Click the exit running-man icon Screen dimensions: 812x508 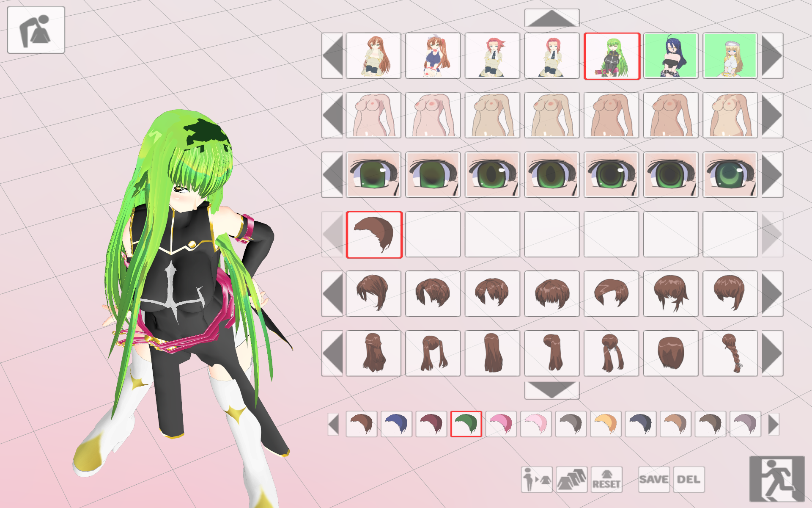776,478
